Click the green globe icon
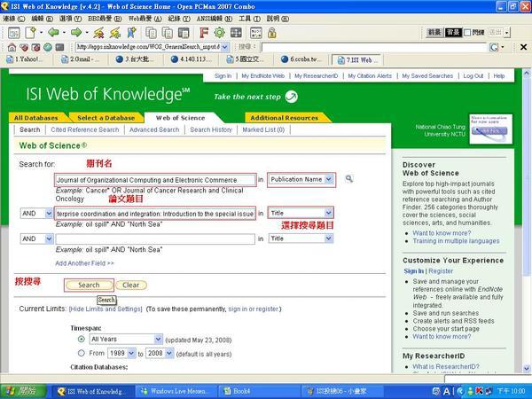The width and height of the screenshot is (532, 399). (x=48, y=47)
